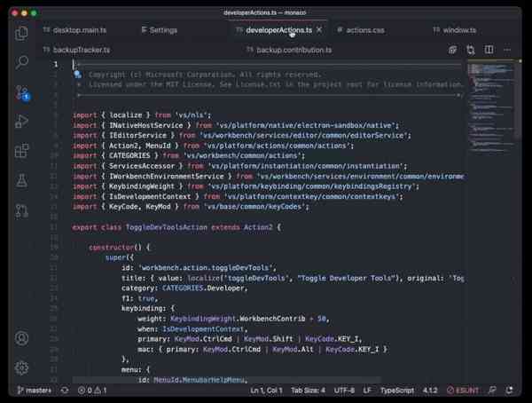Open the Search view icon
Viewport: 532px width, 403px height.
(x=21, y=62)
